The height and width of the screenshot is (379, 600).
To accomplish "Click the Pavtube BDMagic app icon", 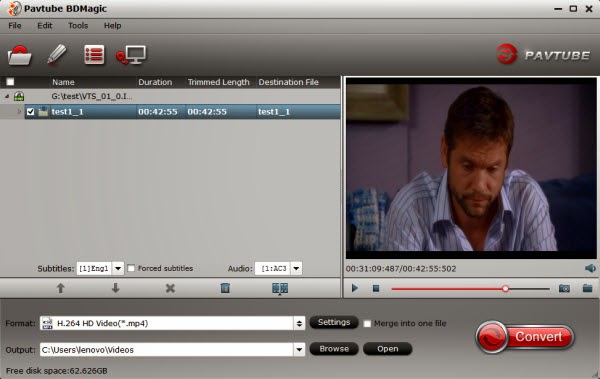I will [14, 8].
